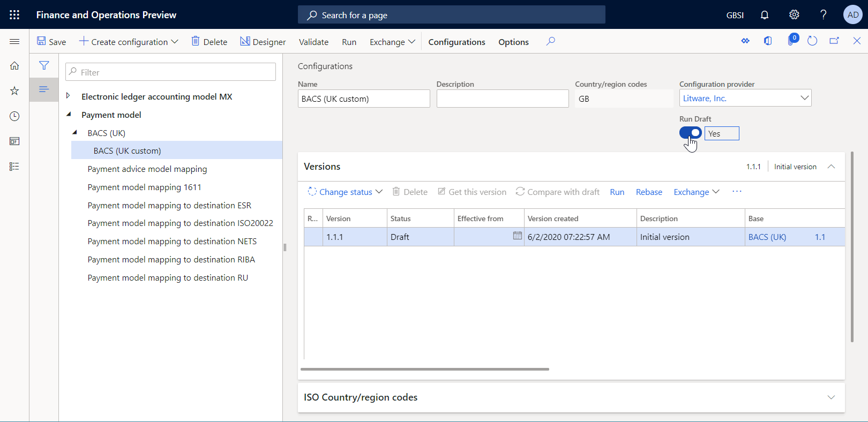The height and width of the screenshot is (422, 868).
Task: Click Compare with draft
Action: 557,192
